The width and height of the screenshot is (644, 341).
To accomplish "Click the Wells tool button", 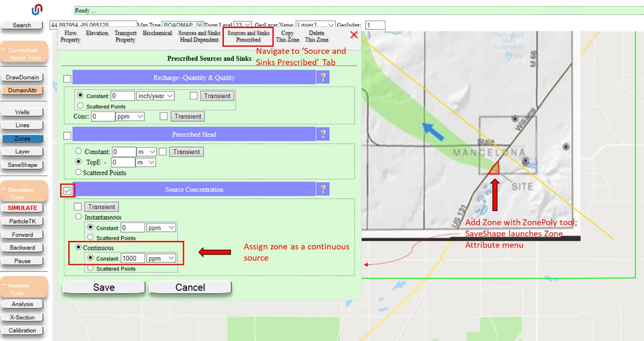I will point(22,112).
